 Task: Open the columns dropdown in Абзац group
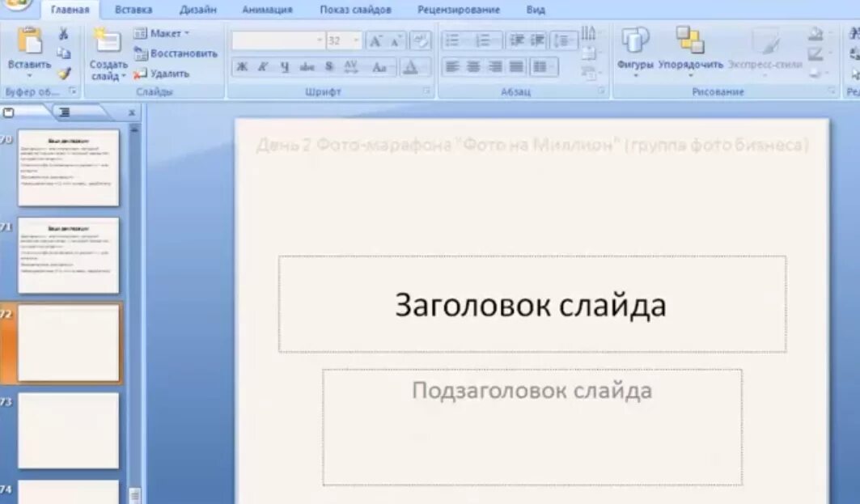click(x=544, y=67)
